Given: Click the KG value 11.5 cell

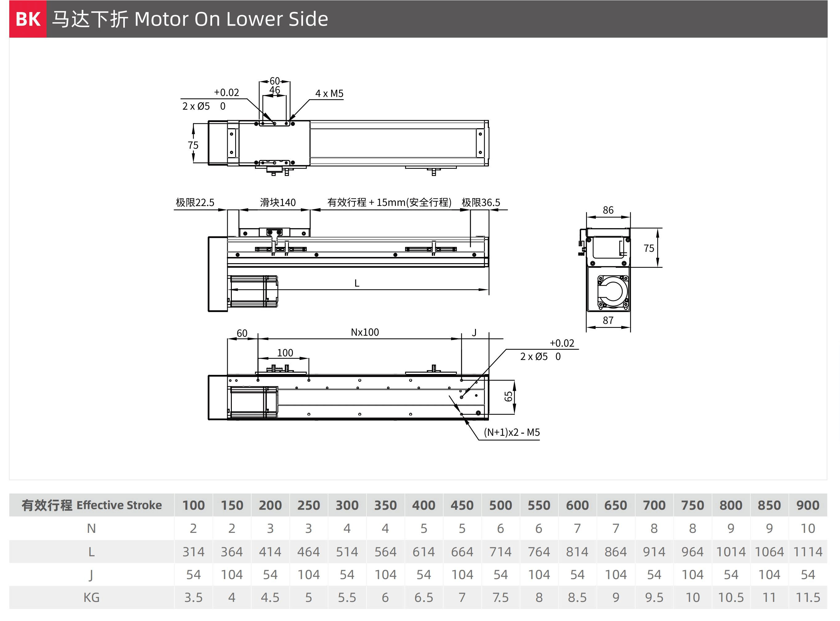Looking at the screenshot, I should tap(807, 597).
